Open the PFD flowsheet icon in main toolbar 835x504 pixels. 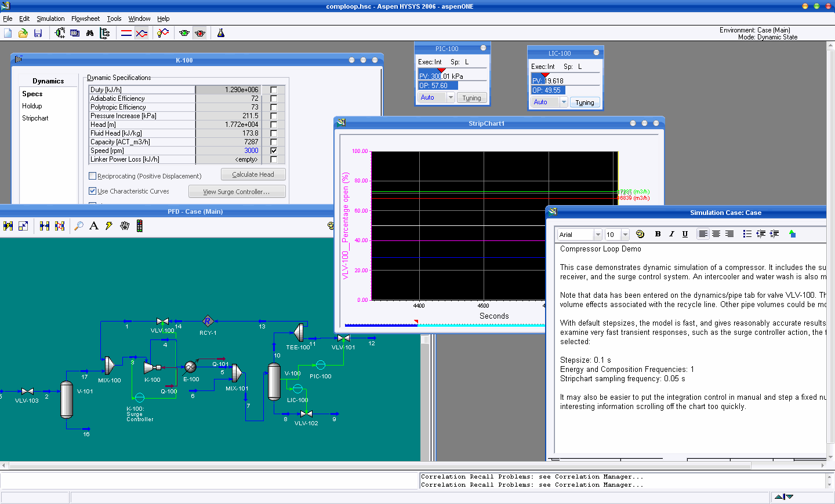coord(60,33)
